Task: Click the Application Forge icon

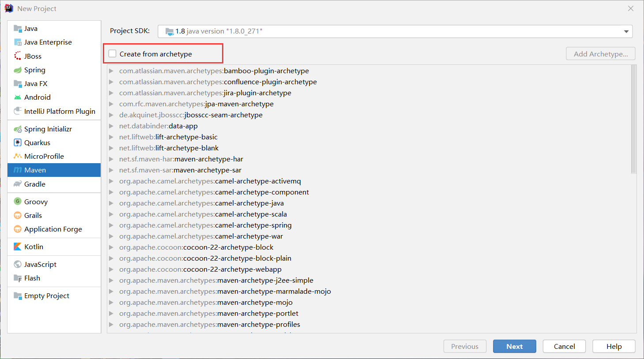Action: coord(18,229)
